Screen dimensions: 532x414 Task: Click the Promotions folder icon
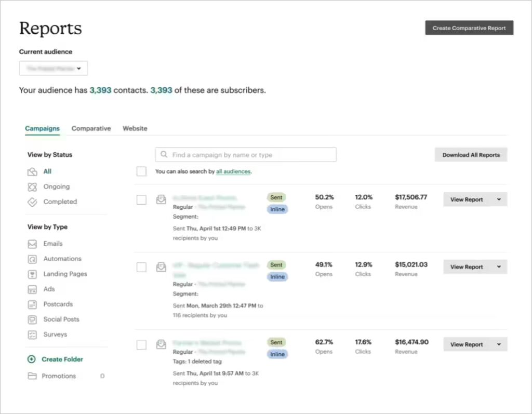(32, 376)
